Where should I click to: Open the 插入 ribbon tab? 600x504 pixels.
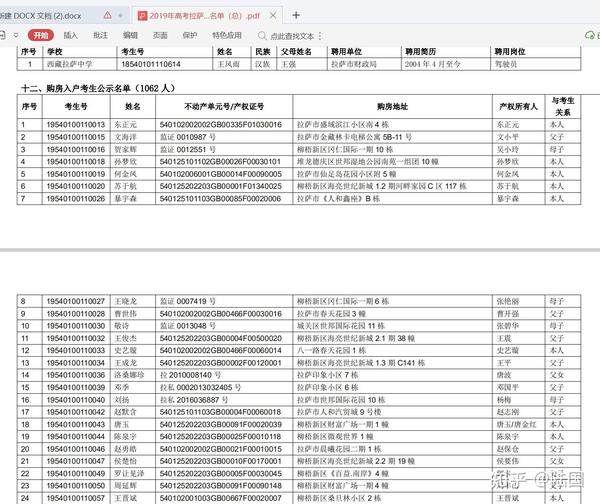[x=70, y=35]
